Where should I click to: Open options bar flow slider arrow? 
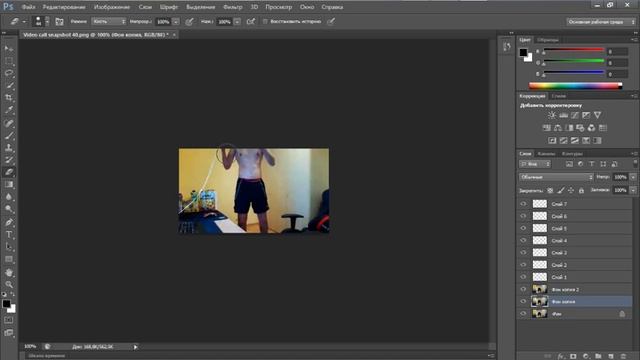(x=237, y=22)
